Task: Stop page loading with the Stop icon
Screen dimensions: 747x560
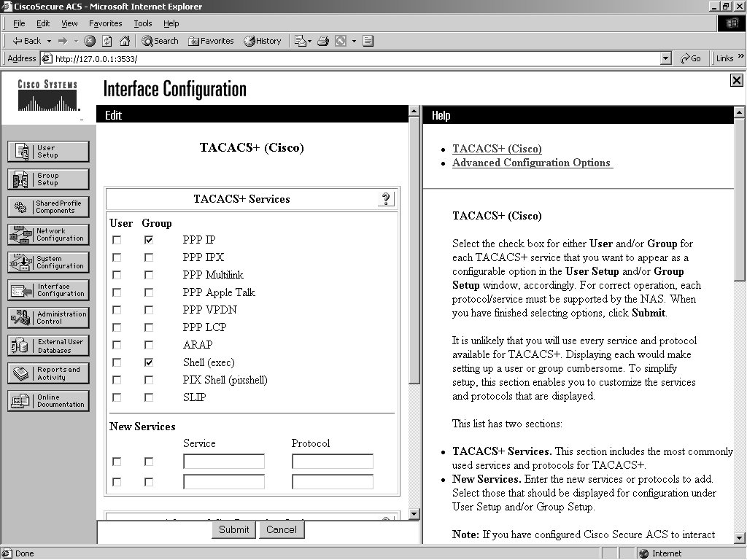Action: click(90, 41)
